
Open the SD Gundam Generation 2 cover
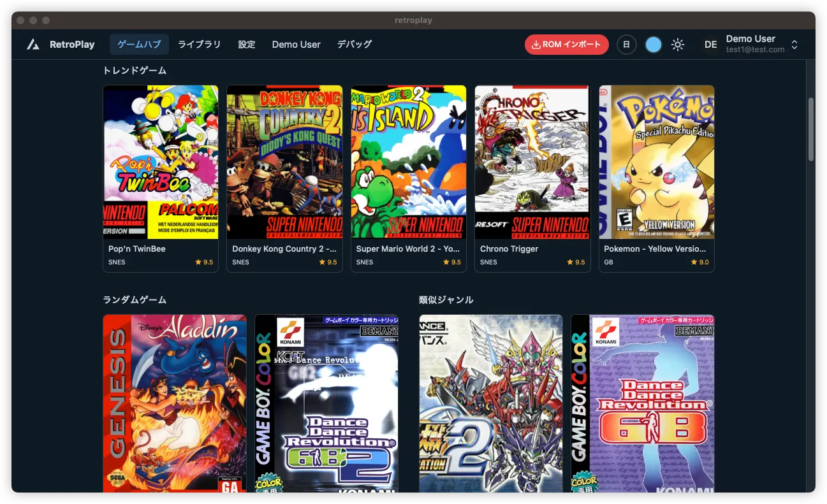(491, 403)
